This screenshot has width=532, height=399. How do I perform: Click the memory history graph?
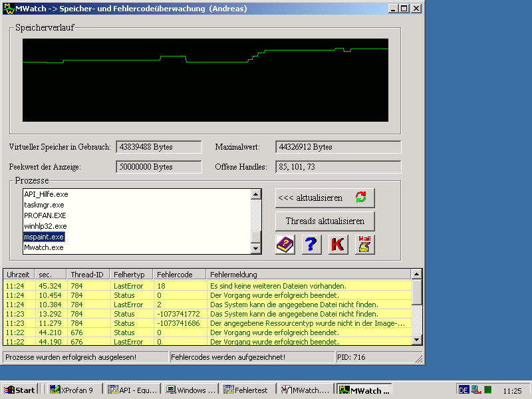(205, 80)
